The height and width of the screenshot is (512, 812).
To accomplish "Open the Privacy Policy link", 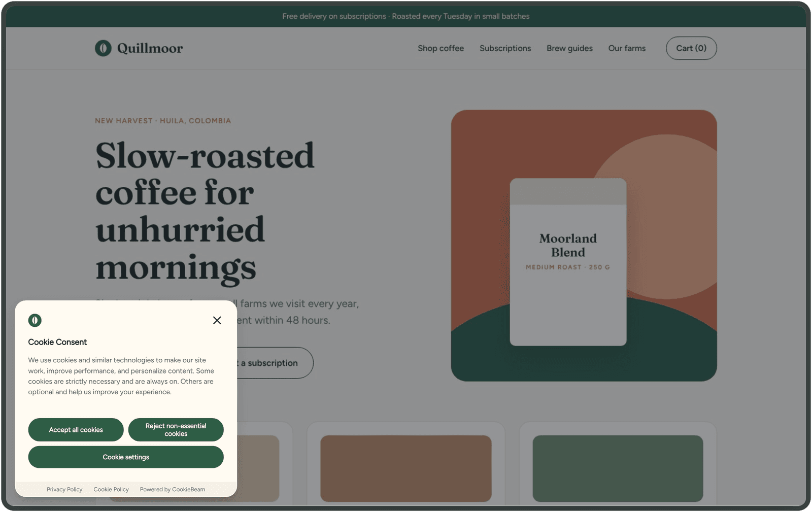I will (64, 490).
